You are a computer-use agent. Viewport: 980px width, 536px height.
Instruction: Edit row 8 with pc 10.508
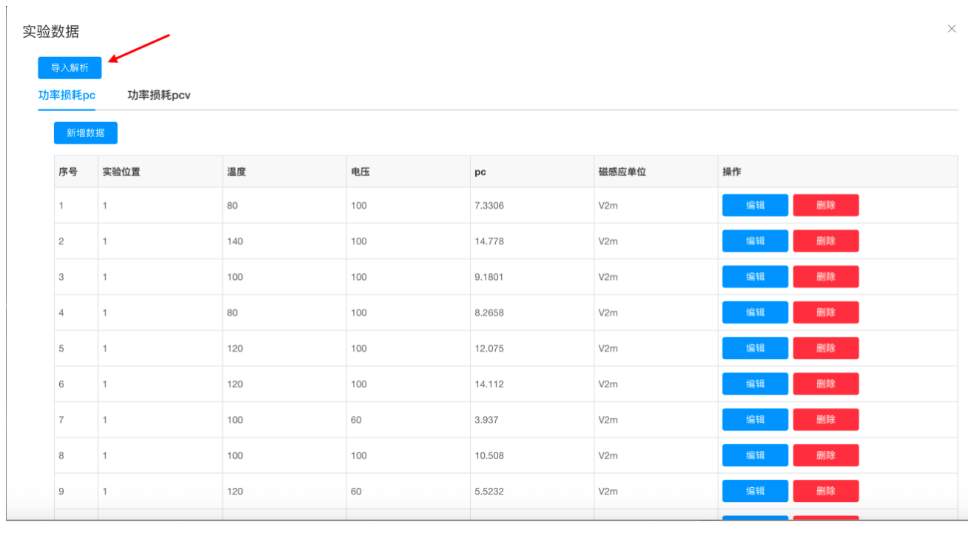pyautogui.click(x=754, y=455)
